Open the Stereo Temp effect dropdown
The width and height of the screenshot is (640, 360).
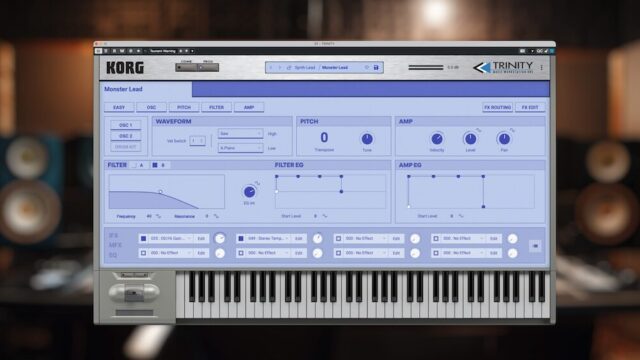[x=268, y=238]
